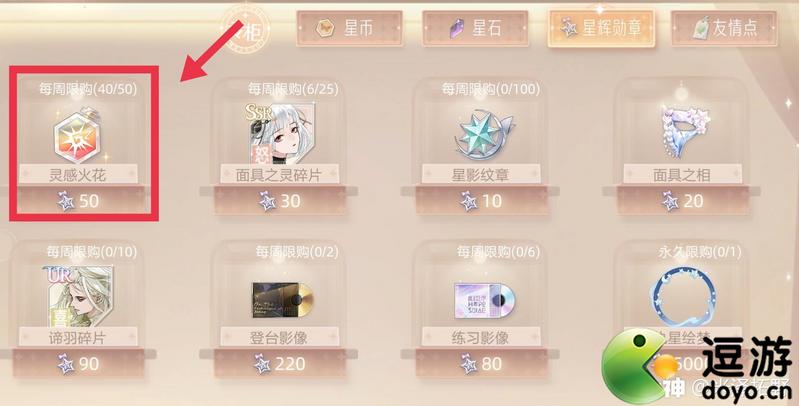799x406 pixels.
Task: Click the 逗游 doyo.cn watermark logo
Action: 697,366
